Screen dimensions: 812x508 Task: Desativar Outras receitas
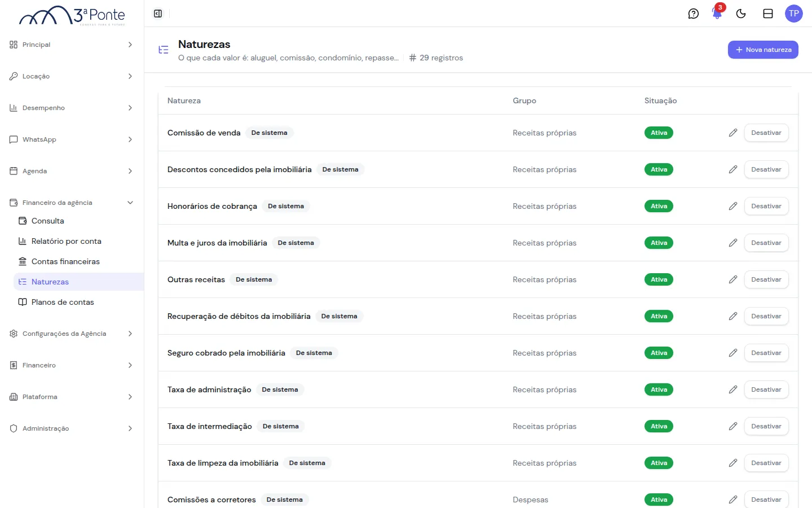click(x=766, y=279)
